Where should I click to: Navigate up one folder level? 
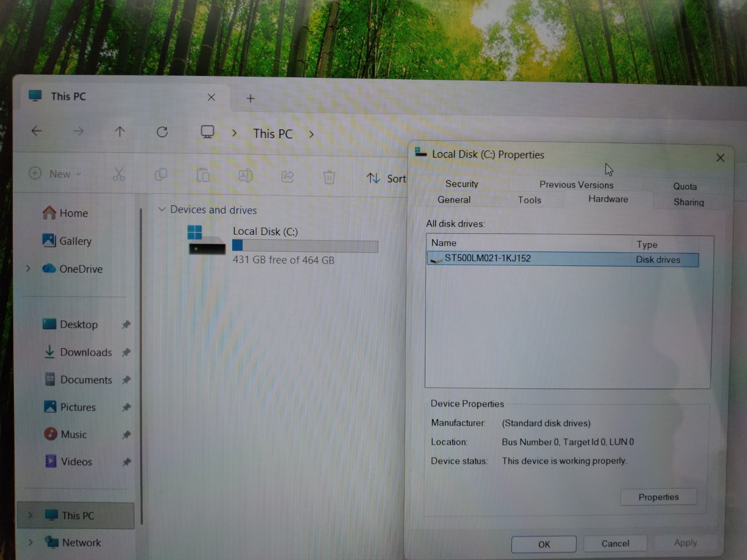[x=120, y=132]
